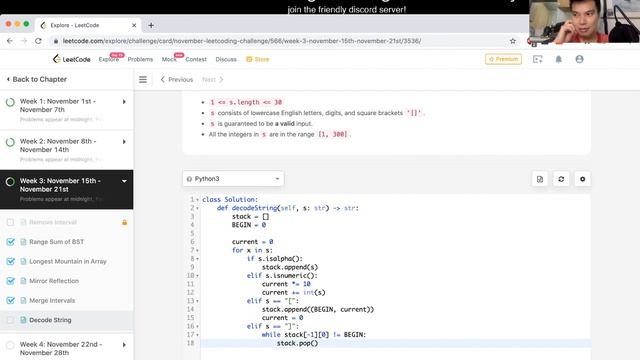Close the Explore - LeetCode tab
This screenshot has height=360, width=640.
click(134, 25)
